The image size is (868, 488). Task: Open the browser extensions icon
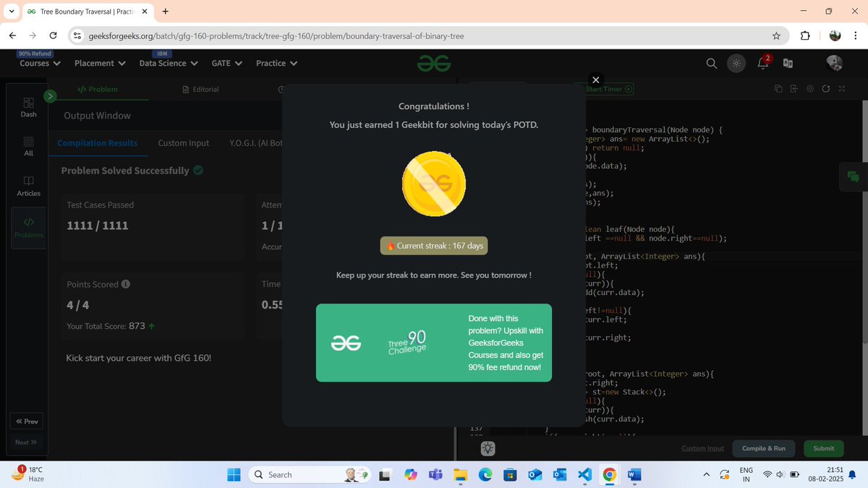805,35
